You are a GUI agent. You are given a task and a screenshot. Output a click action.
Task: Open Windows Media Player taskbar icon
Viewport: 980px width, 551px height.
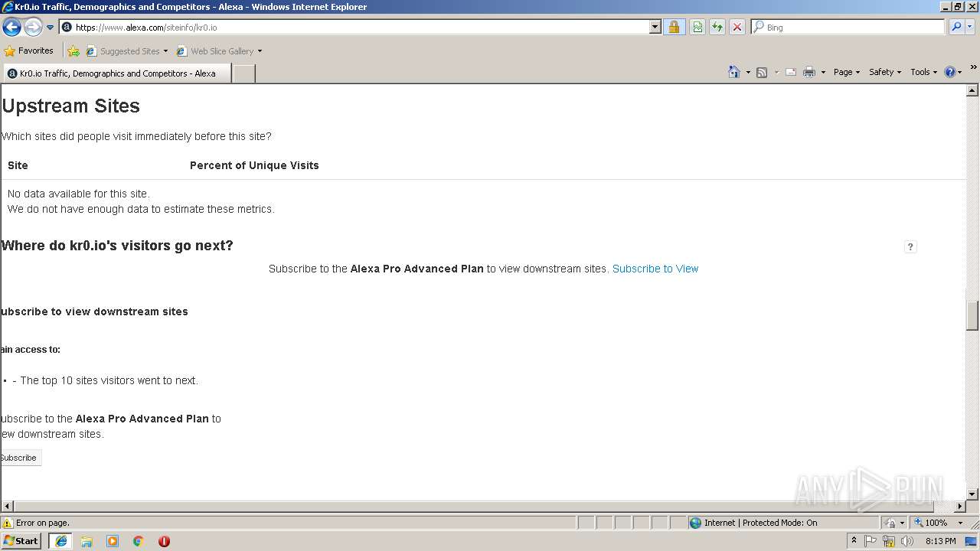(x=113, y=541)
